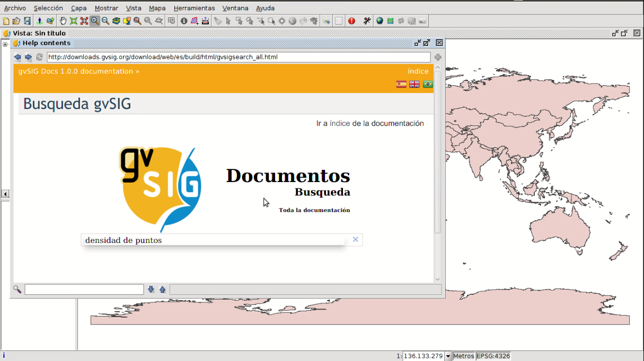The image size is (644, 361).
Task: Go back in the help browser
Action: click(x=17, y=57)
